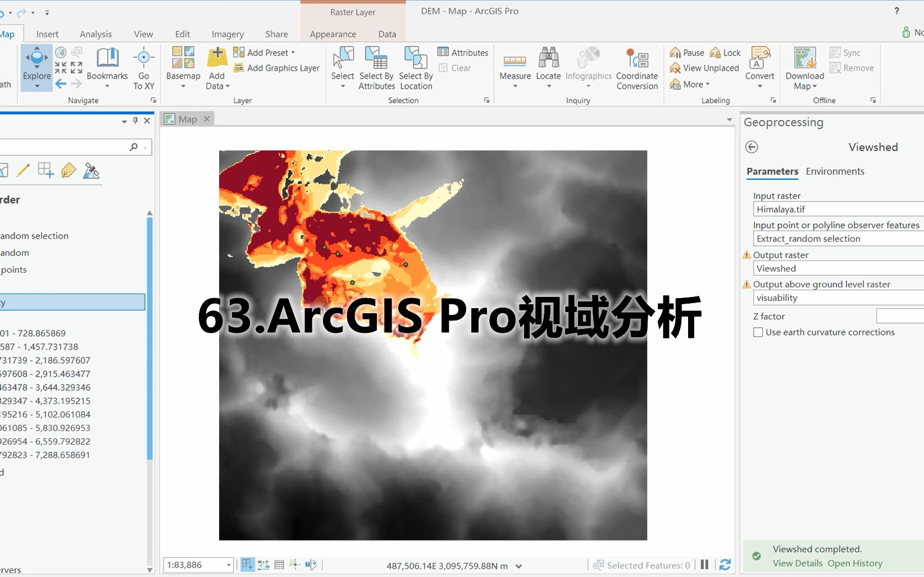Toggle the grid status bar icon
The height and width of the screenshot is (577, 924).
279,565
